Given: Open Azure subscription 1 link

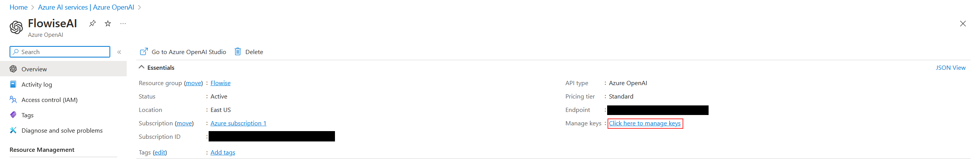Looking at the screenshot, I should coord(238,123).
